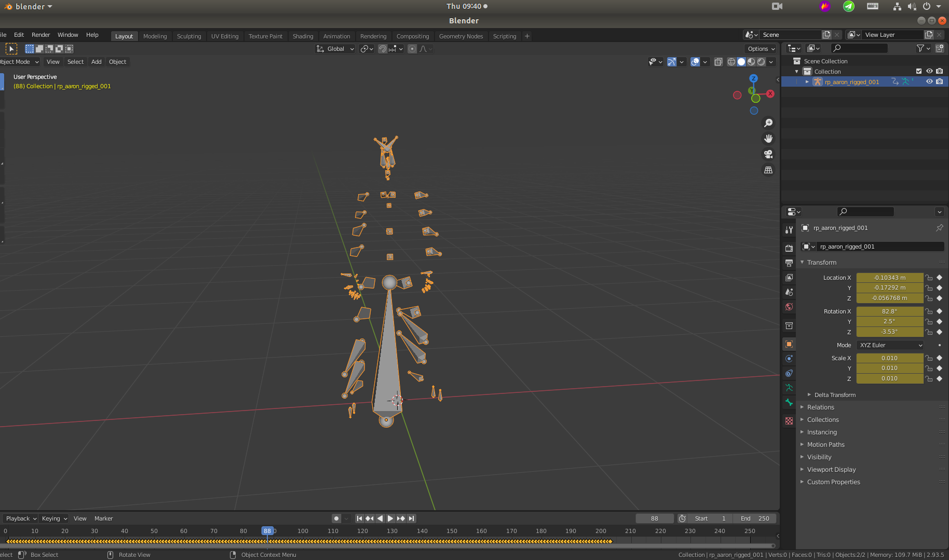Open the timeline Marker menu
The image size is (949, 560).
coord(103,518)
